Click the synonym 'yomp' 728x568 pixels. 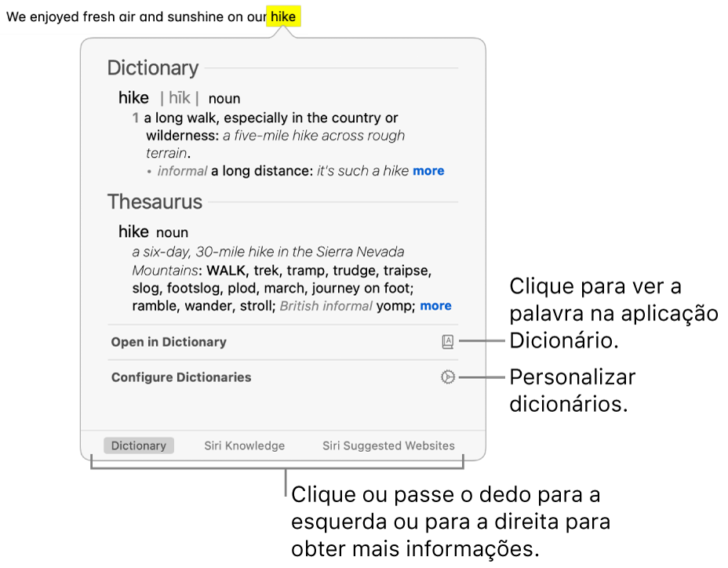[395, 306]
